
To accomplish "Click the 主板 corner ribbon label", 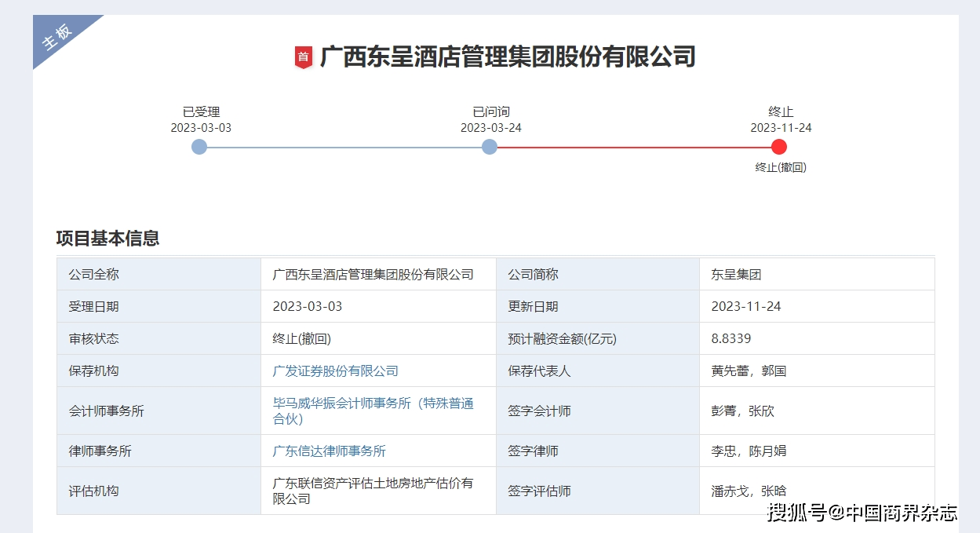I will (x=57, y=35).
